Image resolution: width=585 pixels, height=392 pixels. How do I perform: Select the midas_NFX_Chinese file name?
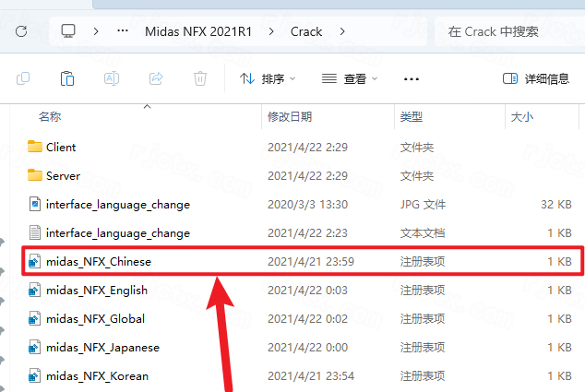[99, 262]
